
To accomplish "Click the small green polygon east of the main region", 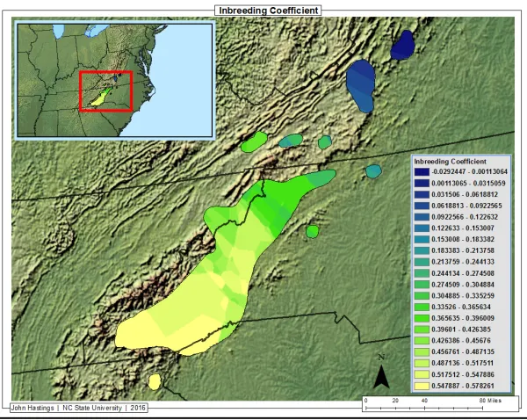I will (312, 231).
